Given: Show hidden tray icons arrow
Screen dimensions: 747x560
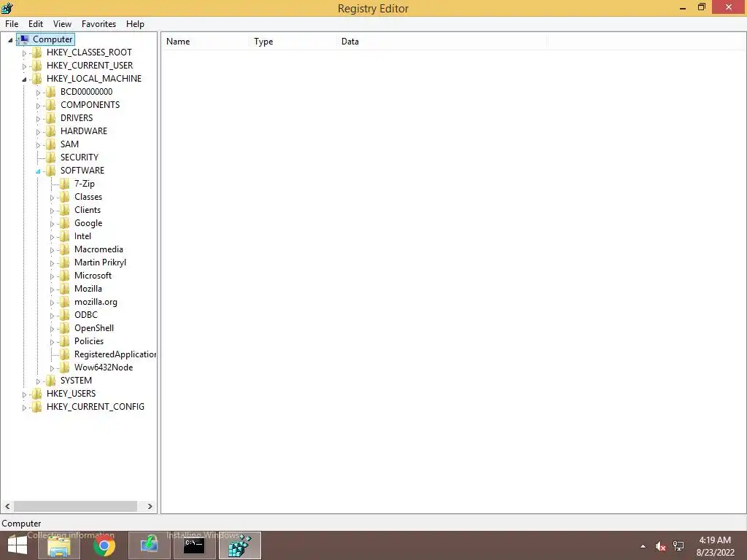Looking at the screenshot, I should (x=643, y=546).
